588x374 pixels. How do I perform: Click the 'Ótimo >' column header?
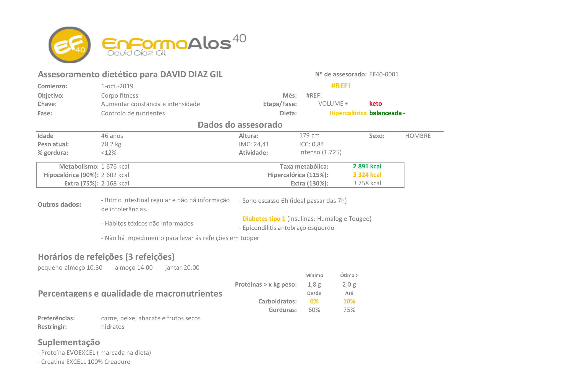(x=349, y=275)
